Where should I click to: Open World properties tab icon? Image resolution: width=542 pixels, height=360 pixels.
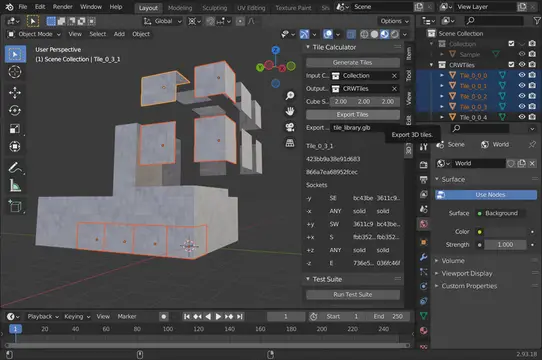pyautogui.click(x=424, y=224)
